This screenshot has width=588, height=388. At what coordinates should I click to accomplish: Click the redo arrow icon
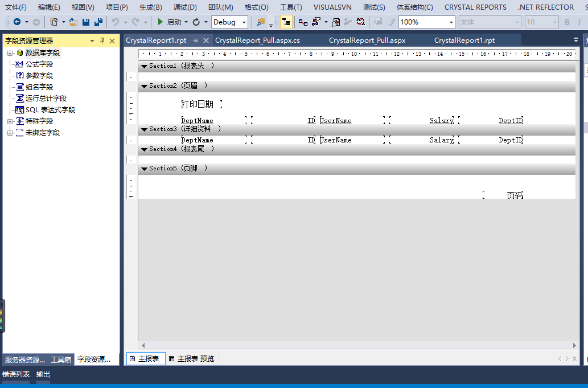tap(135, 22)
